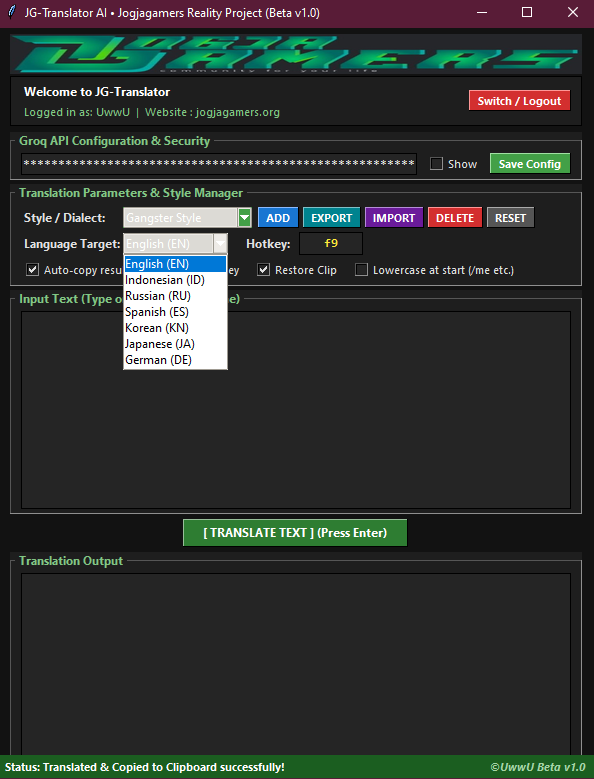Click the Jogjagamers logo banner
594x779 pixels.
coord(296,54)
